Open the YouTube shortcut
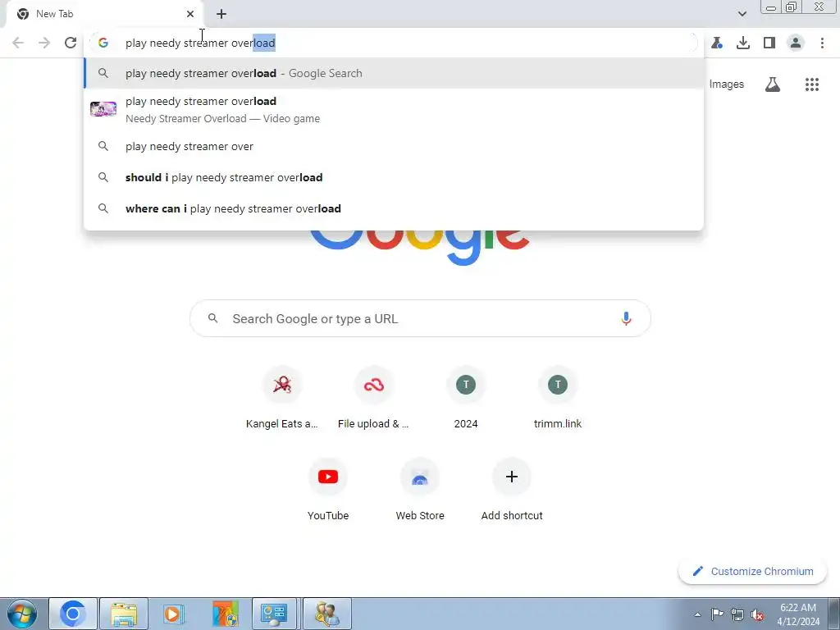The image size is (840, 630). [328, 490]
